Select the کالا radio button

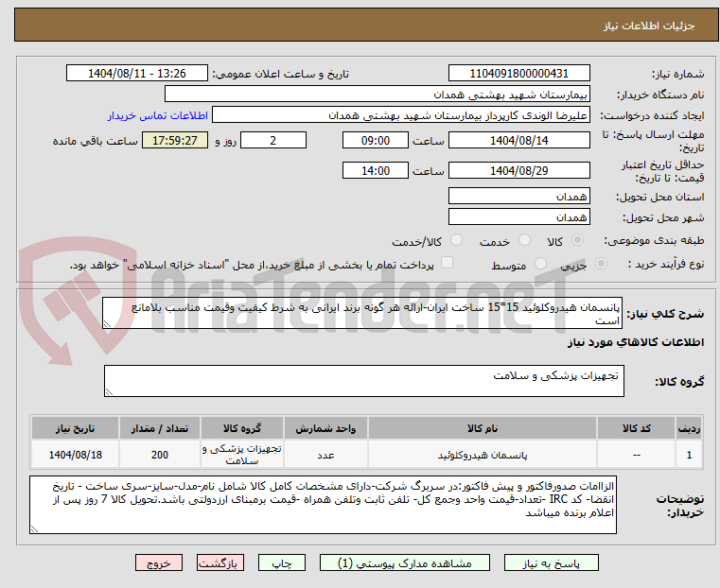[x=578, y=240]
